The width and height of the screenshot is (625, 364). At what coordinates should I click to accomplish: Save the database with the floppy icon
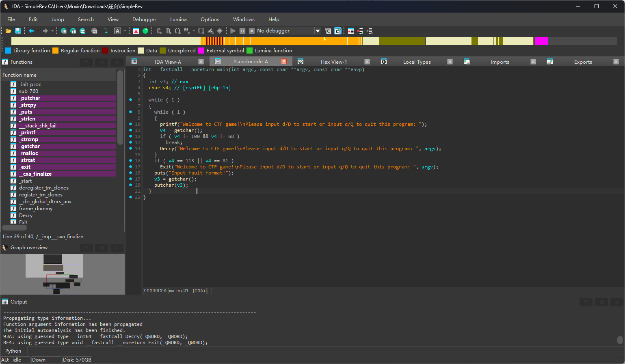click(x=18, y=31)
